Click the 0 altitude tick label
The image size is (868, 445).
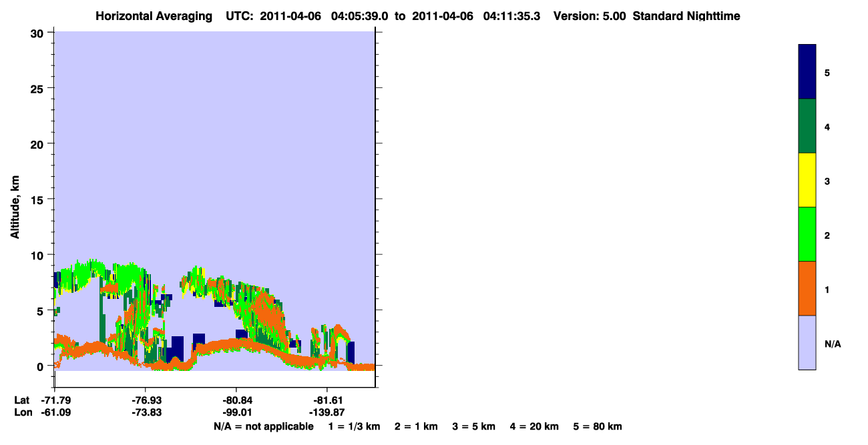[x=41, y=366]
